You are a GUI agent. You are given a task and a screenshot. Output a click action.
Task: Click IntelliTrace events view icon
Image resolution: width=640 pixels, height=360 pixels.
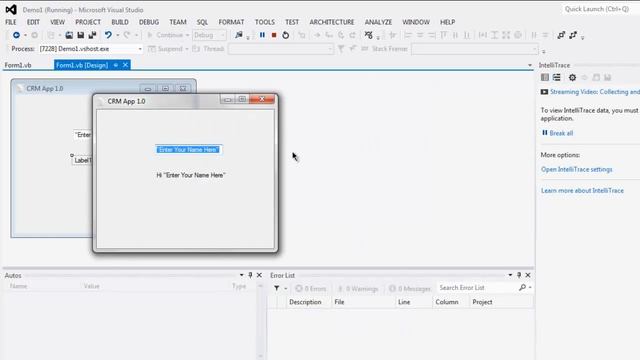[x=545, y=77]
